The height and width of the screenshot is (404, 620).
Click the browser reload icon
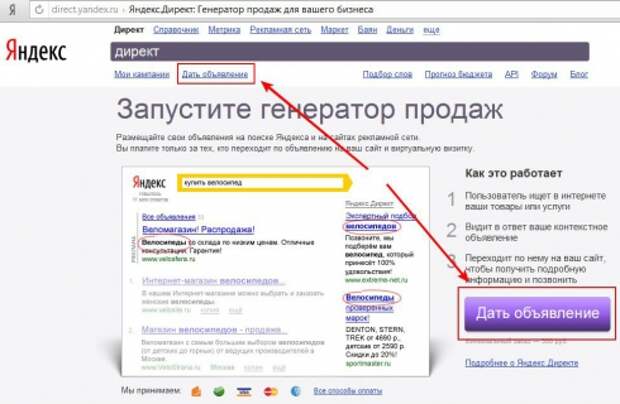39,9
